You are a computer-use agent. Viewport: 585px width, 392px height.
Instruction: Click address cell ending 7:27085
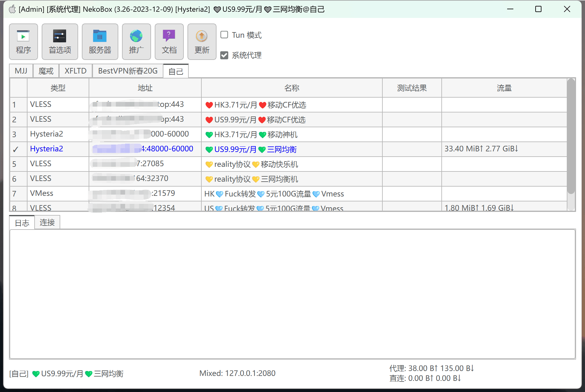click(145, 164)
